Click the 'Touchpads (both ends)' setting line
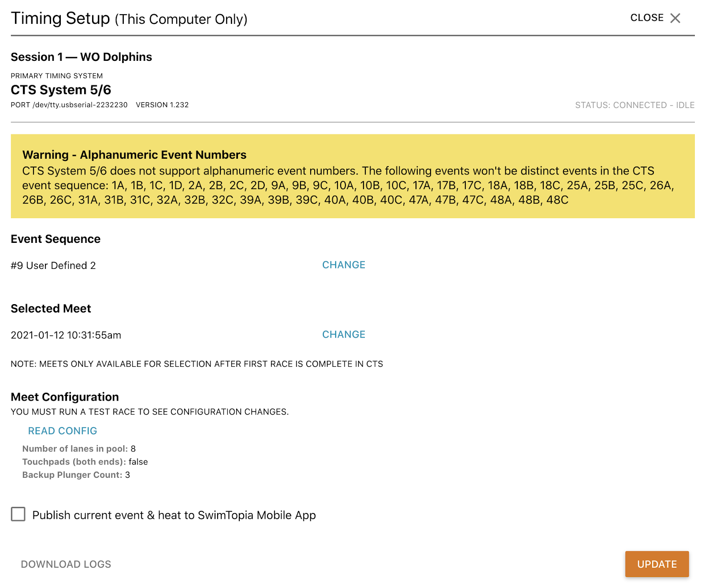 [x=85, y=462]
